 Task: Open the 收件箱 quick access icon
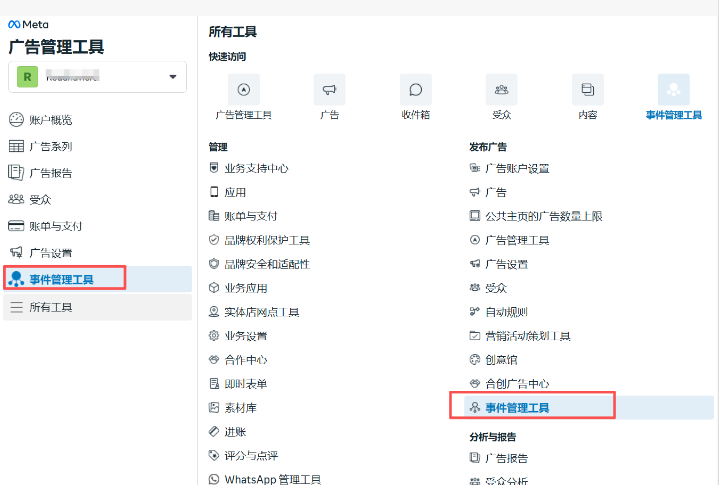click(x=416, y=89)
